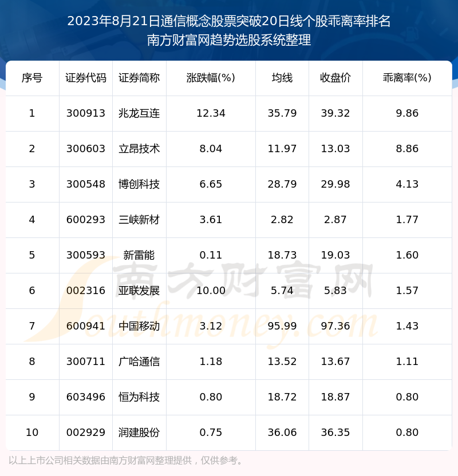Image resolution: width=458 pixels, height=476 pixels.
Task: Click the 0.11 change percentage cell
Action: (211, 255)
